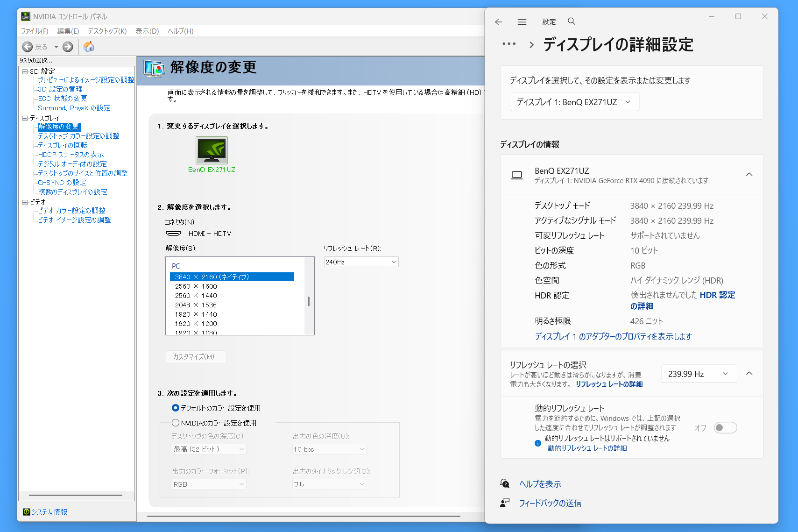Open the Display 1: BenQ EX271UZ dropdown
This screenshot has height=532, width=798.
click(x=574, y=102)
